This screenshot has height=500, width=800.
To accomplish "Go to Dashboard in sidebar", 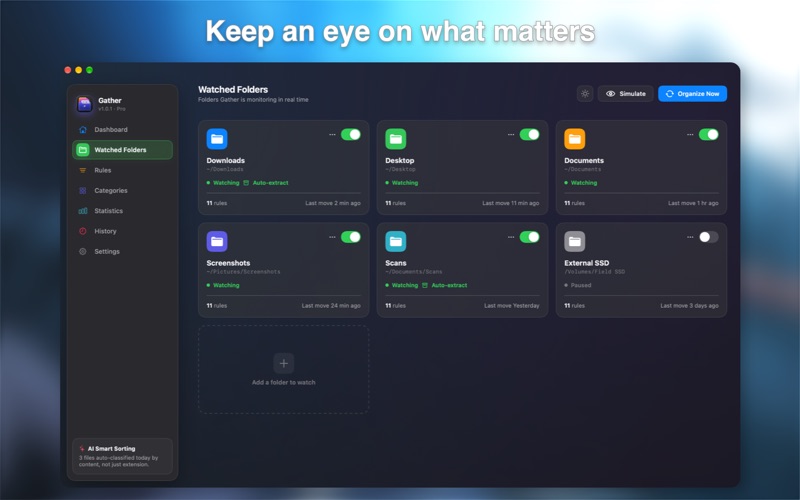I will click(x=122, y=130).
